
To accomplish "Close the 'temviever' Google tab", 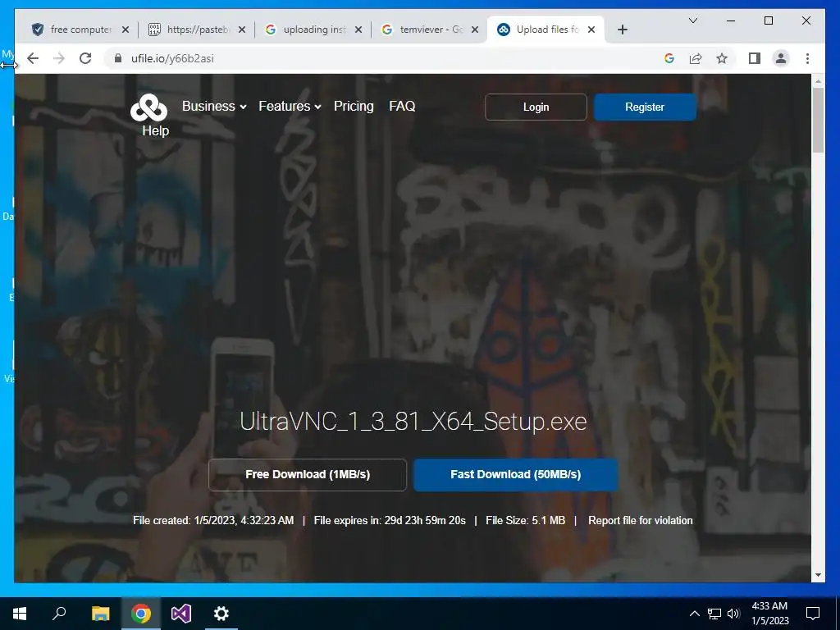I will (475, 30).
